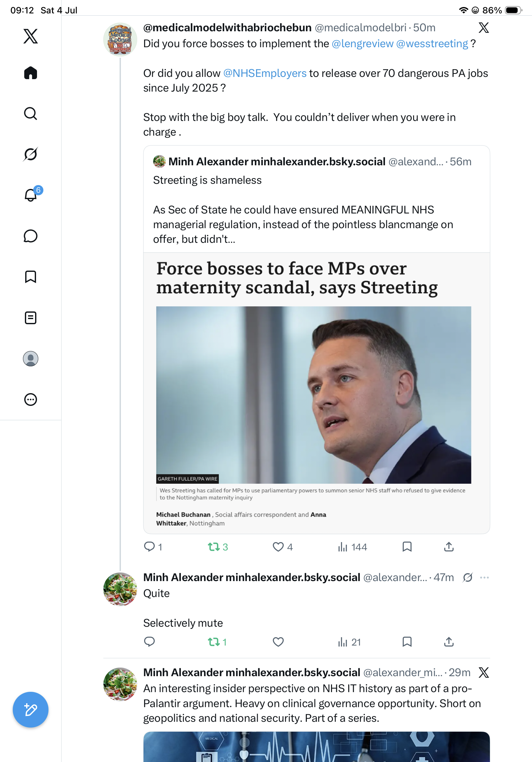This screenshot has height=762, width=532.
Task: Bookmark the 'Quite Selectively mute' reply
Action: (407, 641)
